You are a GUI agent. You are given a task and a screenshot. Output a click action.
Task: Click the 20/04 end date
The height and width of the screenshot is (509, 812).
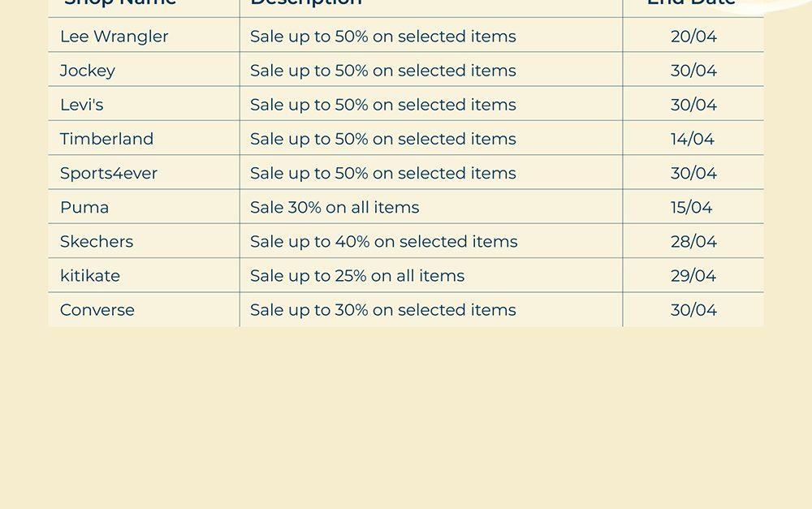coord(693,37)
